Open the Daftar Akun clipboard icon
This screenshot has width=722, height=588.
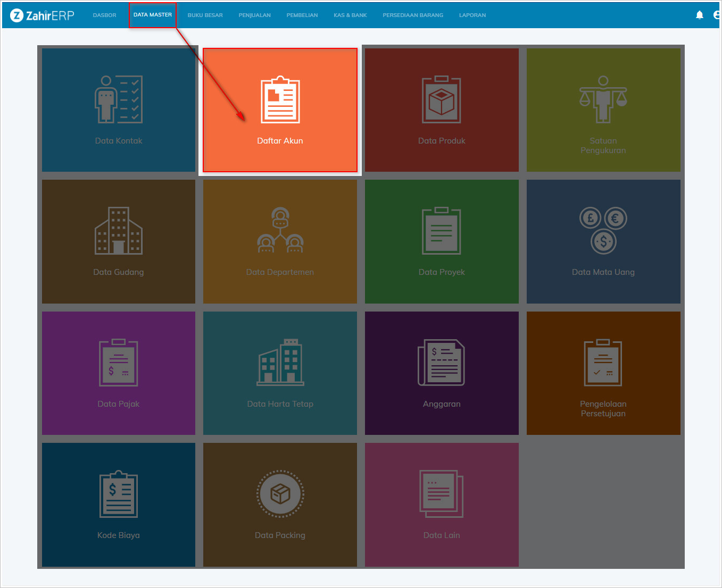coord(280,100)
